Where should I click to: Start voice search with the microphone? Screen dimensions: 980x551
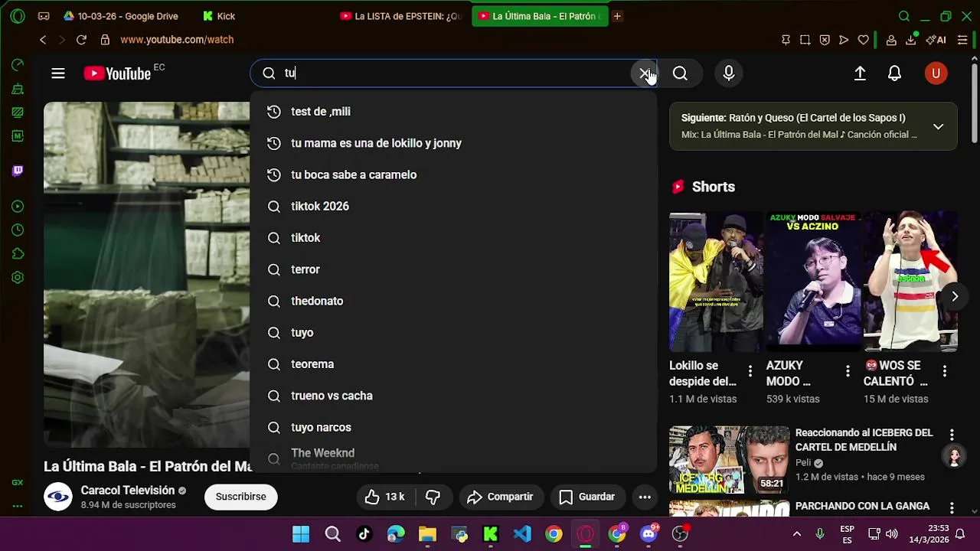pos(729,73)
